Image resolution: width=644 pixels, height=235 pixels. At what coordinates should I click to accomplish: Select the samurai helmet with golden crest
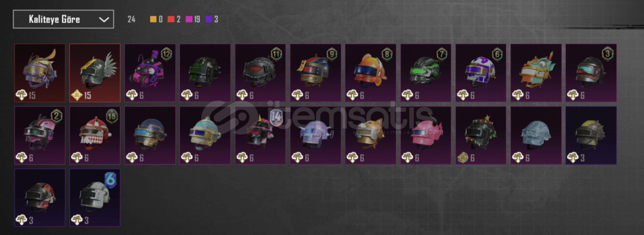(40, 73)
